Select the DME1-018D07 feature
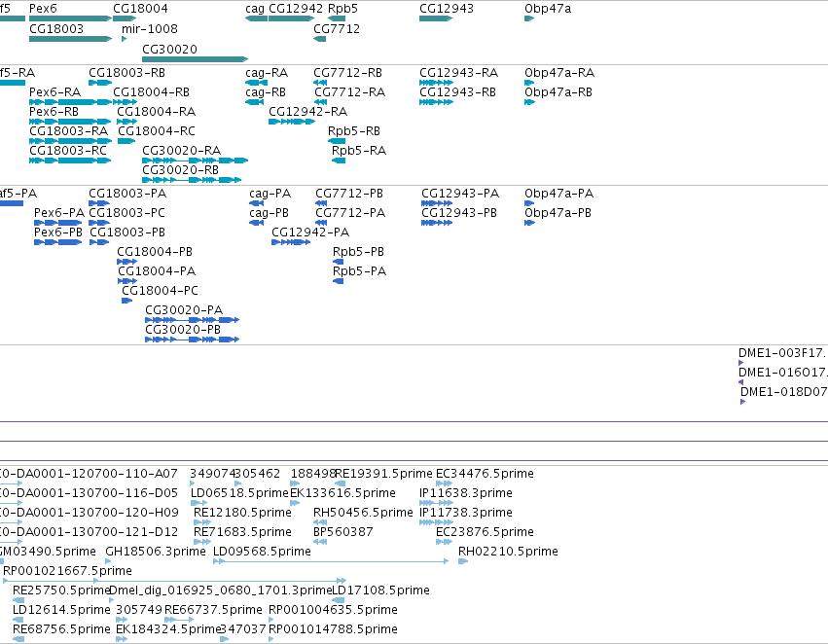828x644 pixels. click(783, 392)
